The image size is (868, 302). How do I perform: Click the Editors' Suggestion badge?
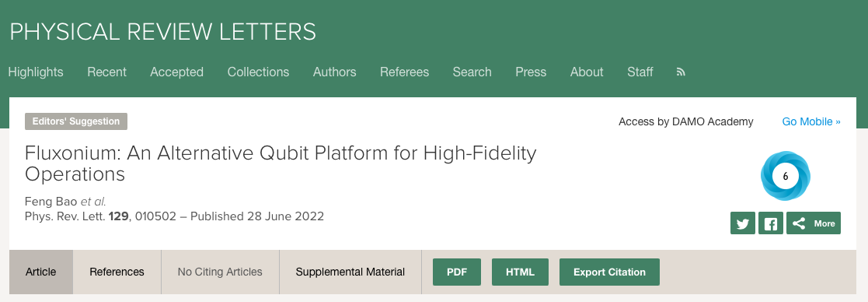(76, 121)
